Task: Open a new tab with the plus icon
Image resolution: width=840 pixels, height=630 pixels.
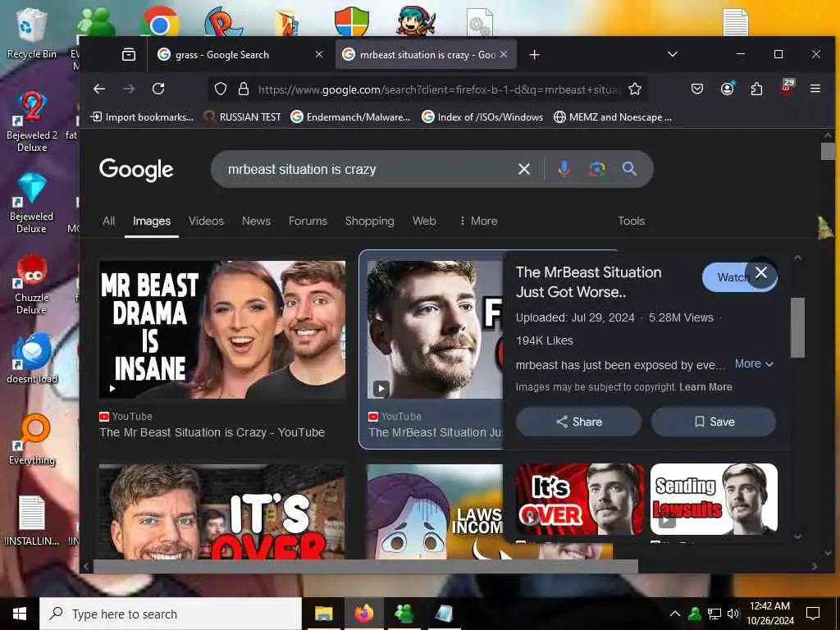Action: [534, 55]
